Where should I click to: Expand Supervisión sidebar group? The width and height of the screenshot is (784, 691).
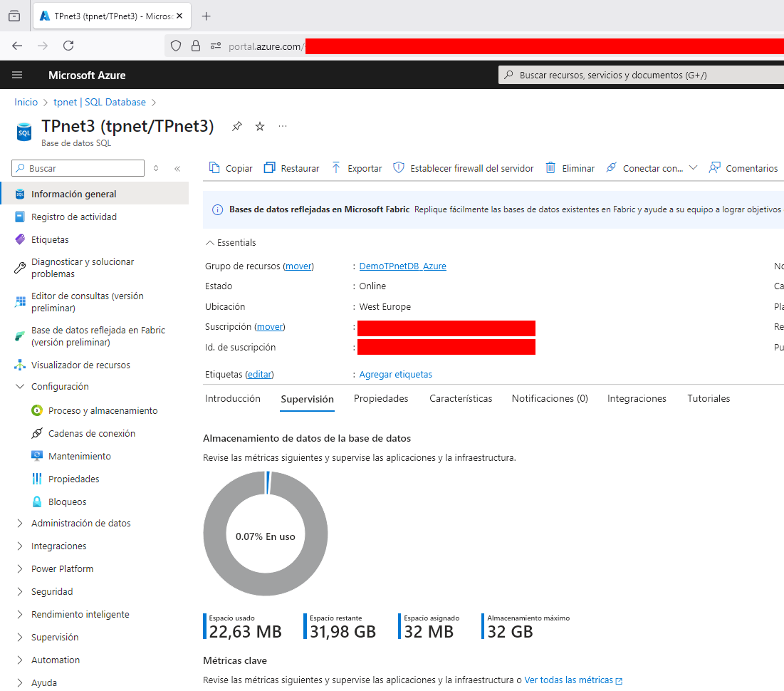pyautogui.click(x=20, y=637)
